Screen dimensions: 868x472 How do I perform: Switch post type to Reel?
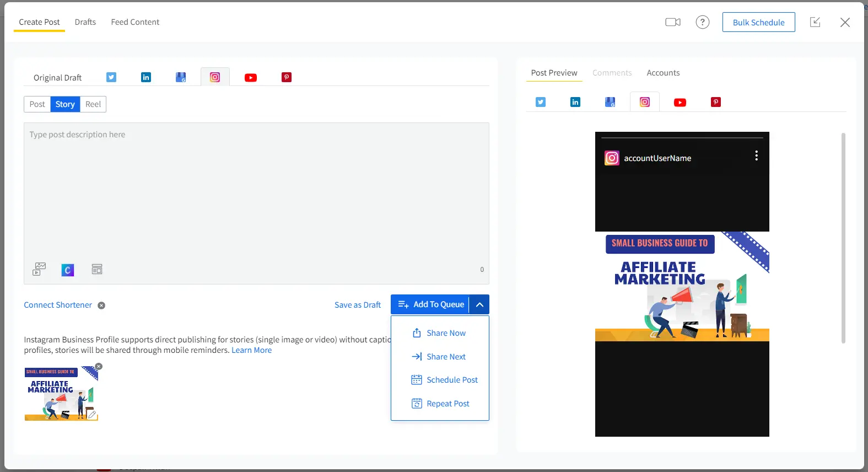(93, 104)
